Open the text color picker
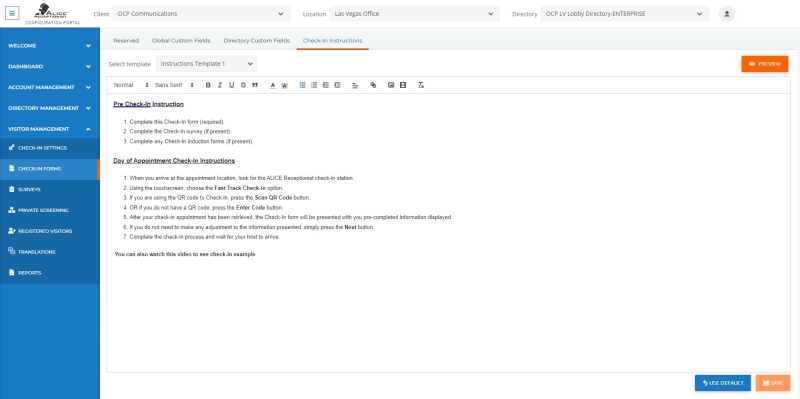This screenshot has height=399, width=800. click(273, 85)
